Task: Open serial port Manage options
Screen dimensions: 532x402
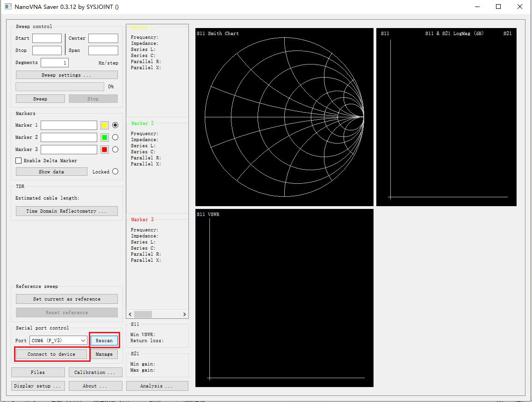Action: [104, 354]
